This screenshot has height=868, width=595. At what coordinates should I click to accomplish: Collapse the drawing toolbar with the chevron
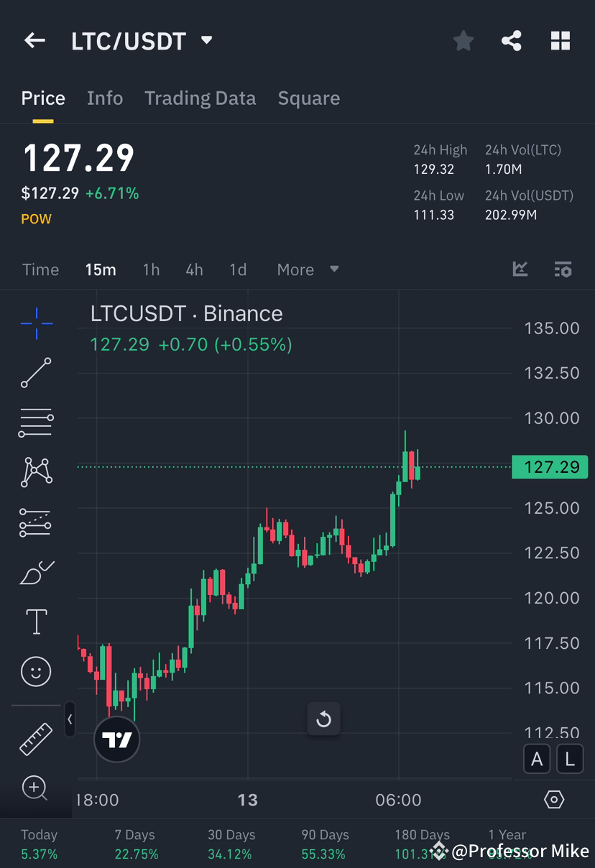tap(70, 720)
